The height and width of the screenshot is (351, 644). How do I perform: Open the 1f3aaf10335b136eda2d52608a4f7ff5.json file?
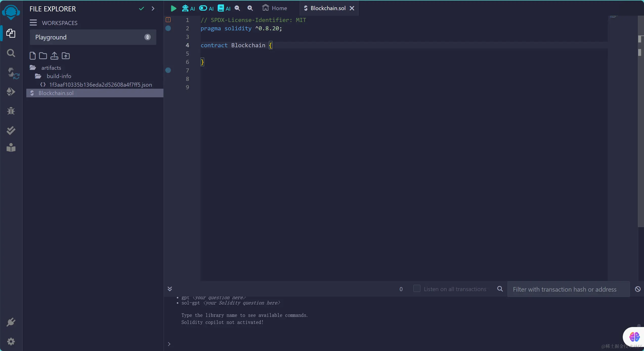pyautogui.click(x=100, y=85)
